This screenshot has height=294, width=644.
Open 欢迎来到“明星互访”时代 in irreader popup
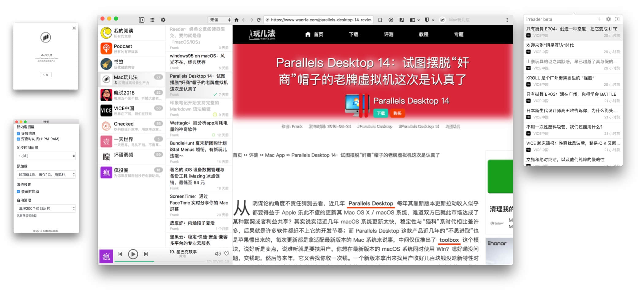(x=573, y=48)
